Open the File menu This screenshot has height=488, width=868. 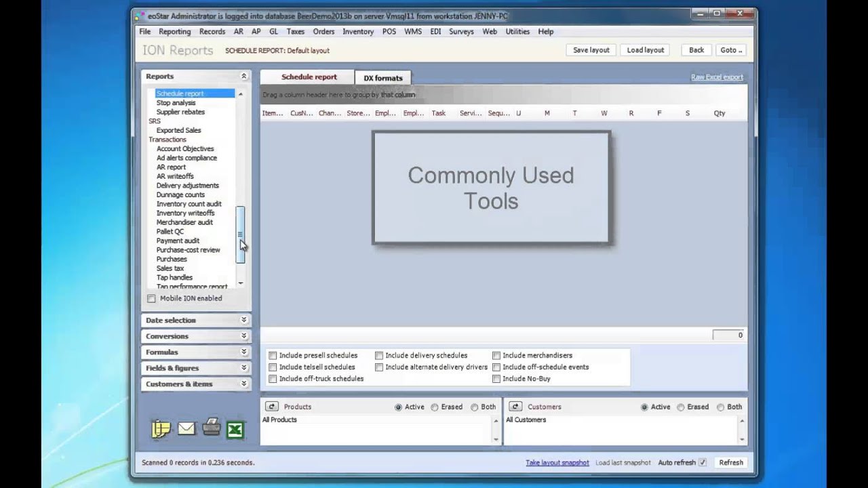pos(145,31)
